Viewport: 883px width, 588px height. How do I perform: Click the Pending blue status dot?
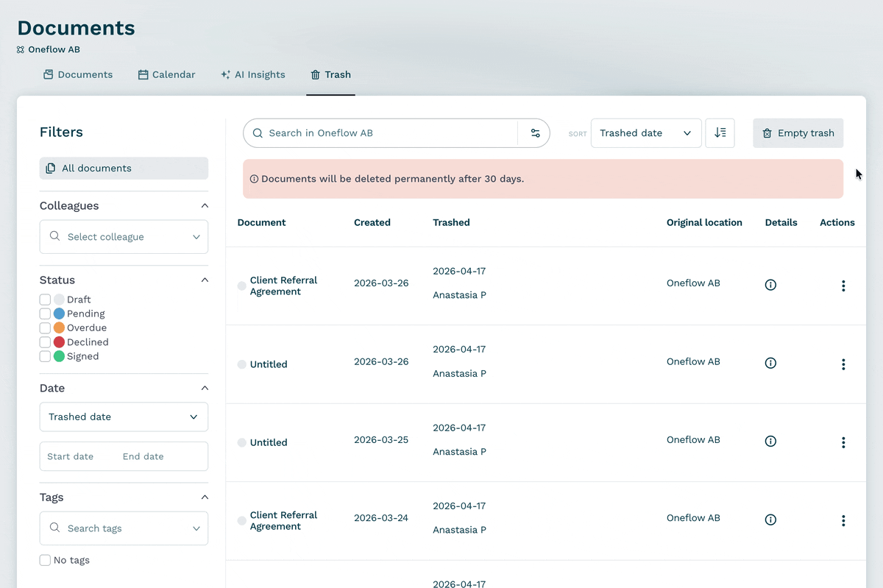(x=59, y=314)
